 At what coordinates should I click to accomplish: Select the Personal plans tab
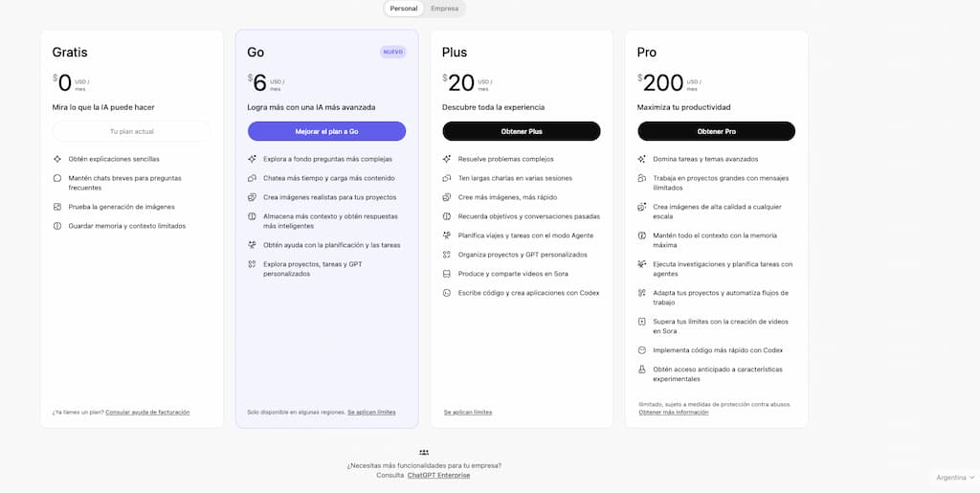click(403, 9)
